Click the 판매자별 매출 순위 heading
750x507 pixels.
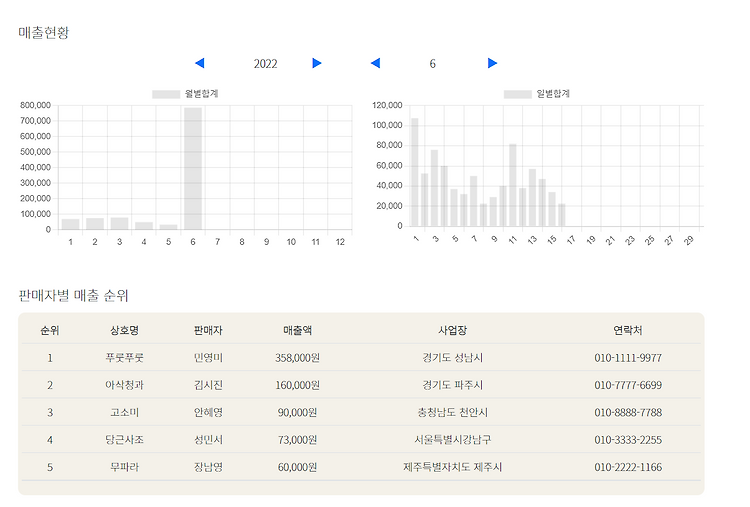coord(73,295)
